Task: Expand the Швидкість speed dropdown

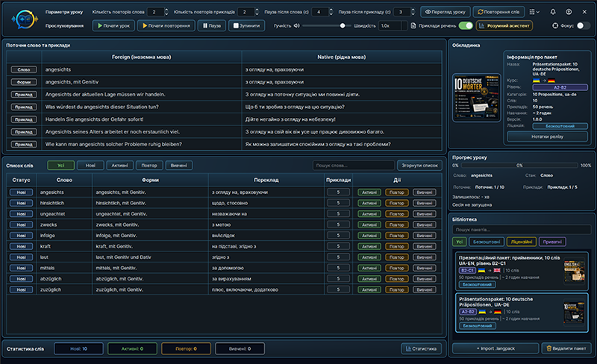Action: (393, 25)
